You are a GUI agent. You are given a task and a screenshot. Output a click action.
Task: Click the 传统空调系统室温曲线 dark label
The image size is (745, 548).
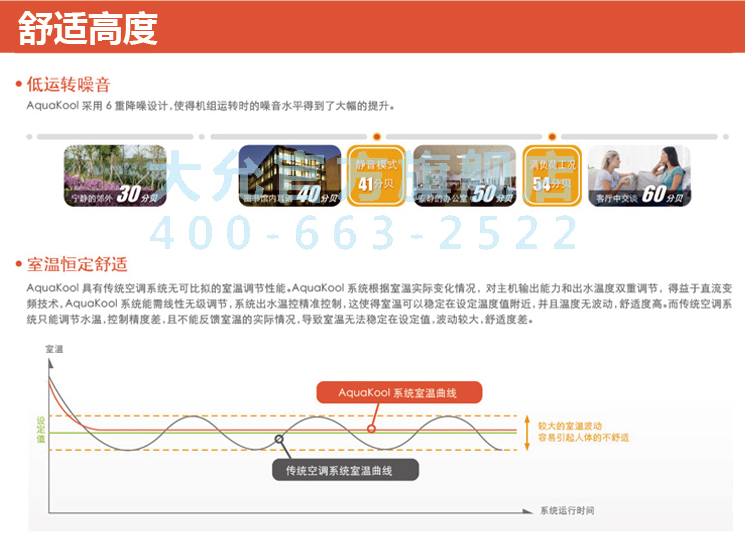tap(346, 470)
